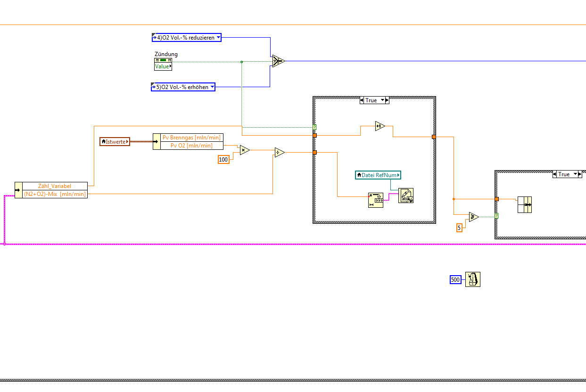Screen dimensions: 586x392
Task: Select the Number to Fractional String node
Action: coord(376,200)
